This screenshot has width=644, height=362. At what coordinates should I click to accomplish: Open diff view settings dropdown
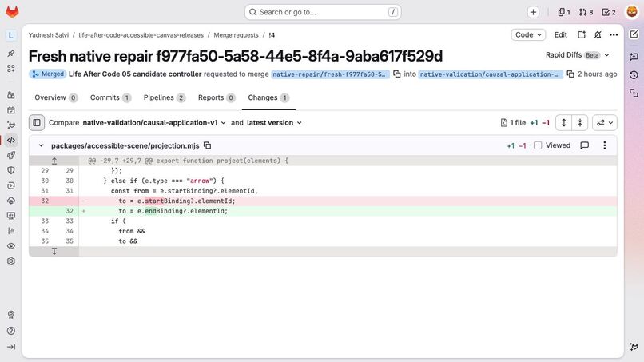coord(605,122)
